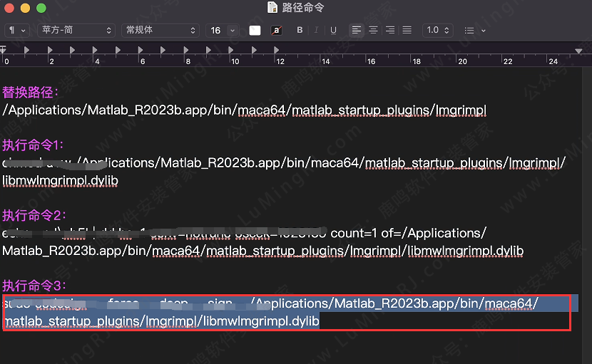Close the window with the red button

click(x=9, y=8)
